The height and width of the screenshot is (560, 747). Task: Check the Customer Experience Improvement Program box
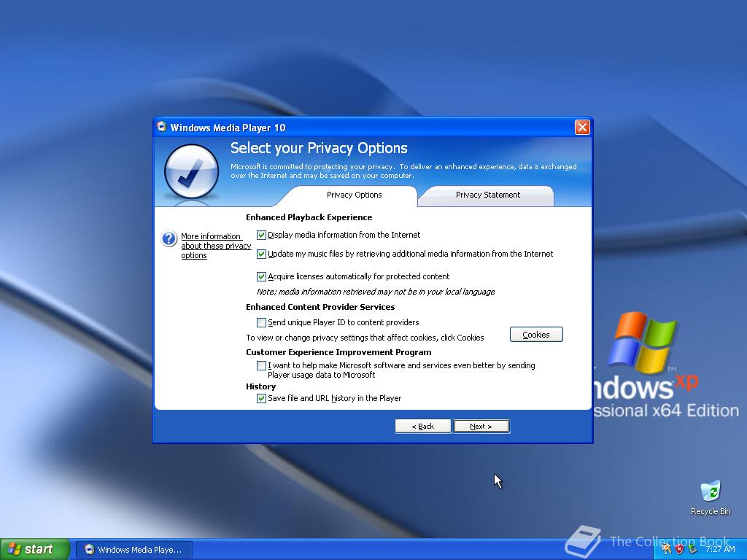[x=261, y=366]
